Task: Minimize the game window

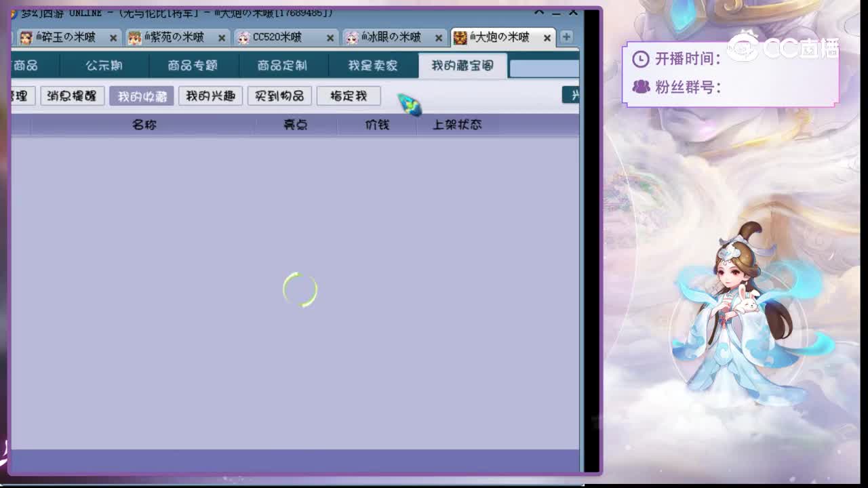Action: pyautogui.click(x=556, y=12)
